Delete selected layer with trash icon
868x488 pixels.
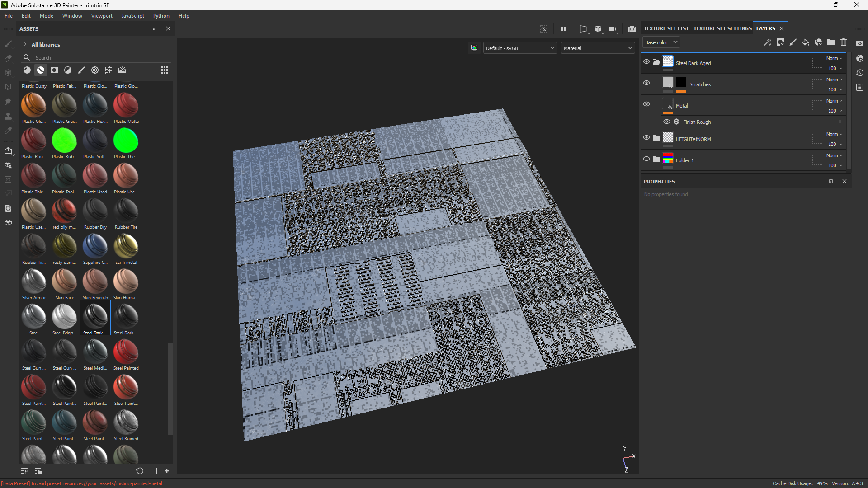click(x=844, y=42)
